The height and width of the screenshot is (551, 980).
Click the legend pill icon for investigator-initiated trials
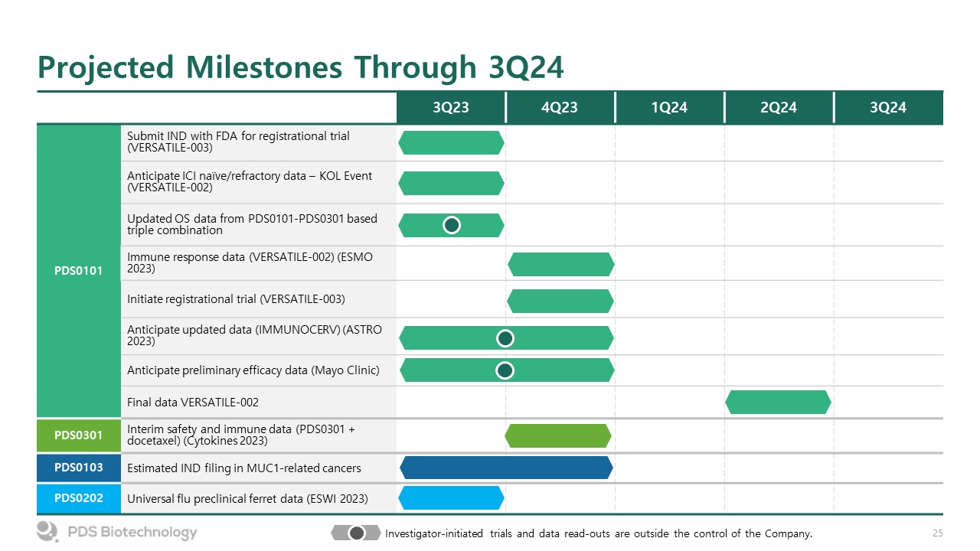pos(356,533)
